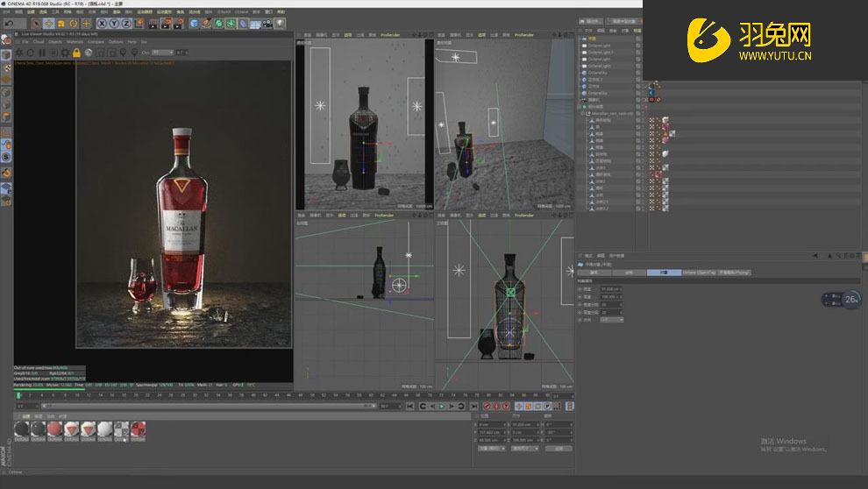Click the Make Editable icon in left sidebar
The image size is (868, 489).
tap(6, 39)
